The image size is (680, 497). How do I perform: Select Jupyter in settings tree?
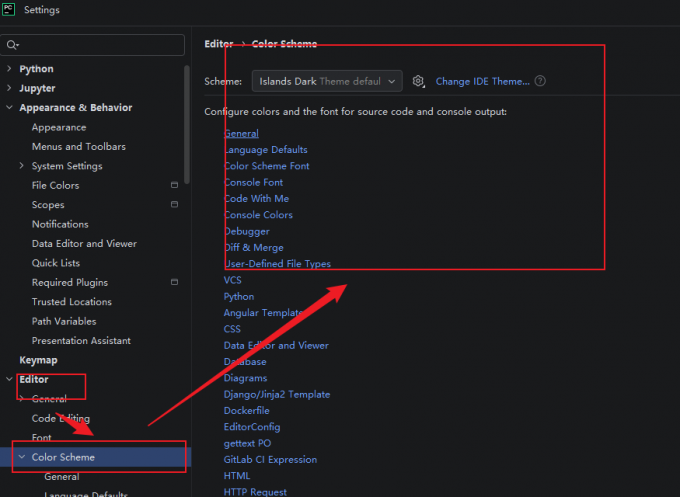click(37, 88)
